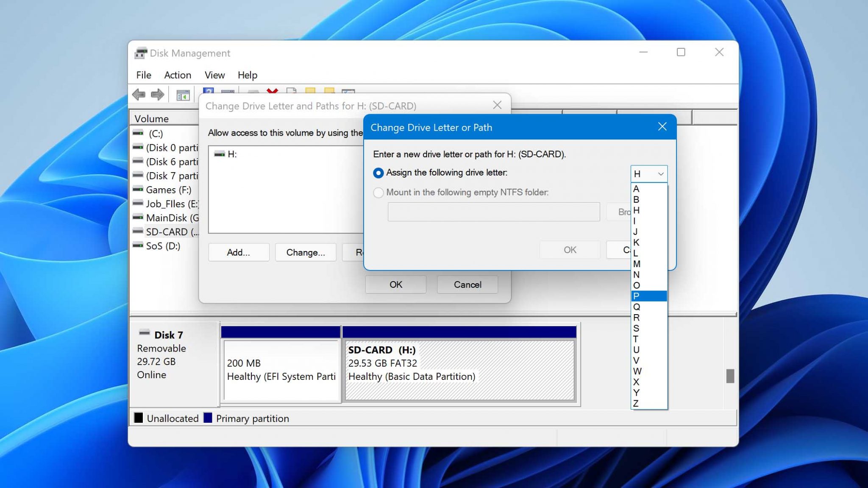Screen dimensions: 868x488
Task: Click the forward navigation arrow on the toolbar
Action: [157, 95]
